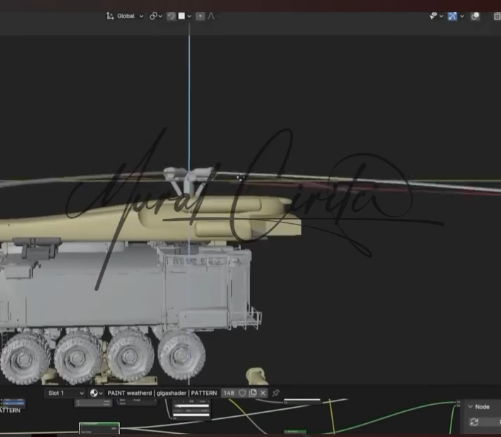Click the 148 material user count button

pos(229,393)
